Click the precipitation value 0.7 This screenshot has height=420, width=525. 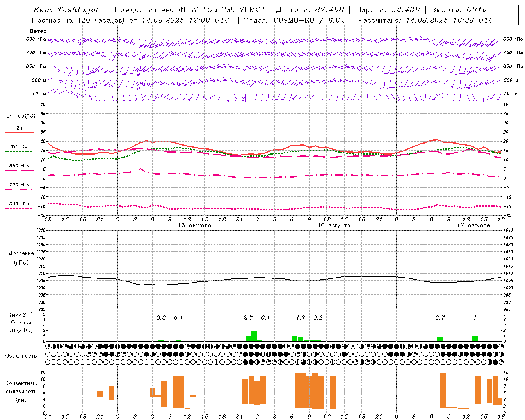pos(440,317)
